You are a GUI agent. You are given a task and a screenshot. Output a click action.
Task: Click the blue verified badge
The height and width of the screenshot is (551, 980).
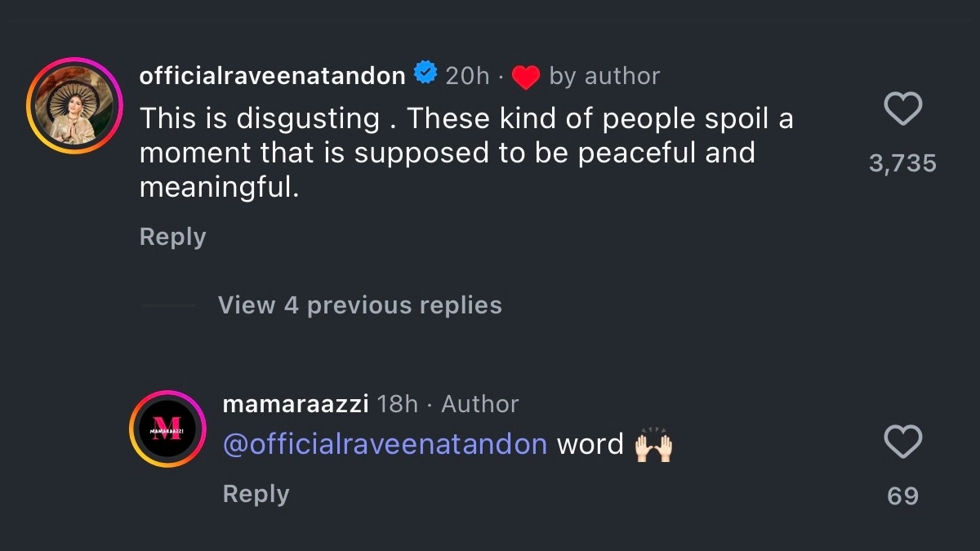point(425,74)
